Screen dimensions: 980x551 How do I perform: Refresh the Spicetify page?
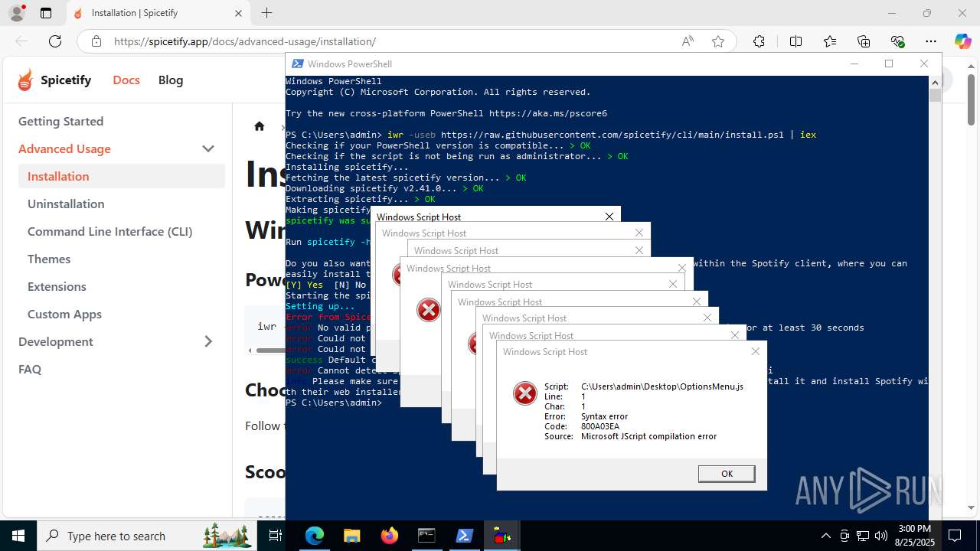tap(55, 41)
